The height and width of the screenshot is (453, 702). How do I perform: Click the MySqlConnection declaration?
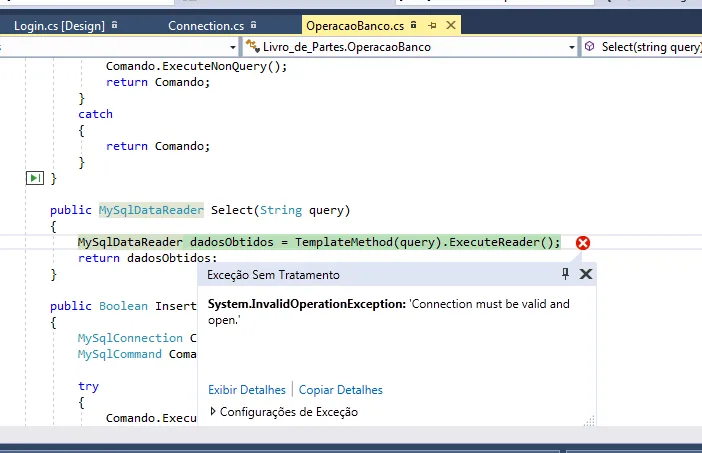coord(130,338)
